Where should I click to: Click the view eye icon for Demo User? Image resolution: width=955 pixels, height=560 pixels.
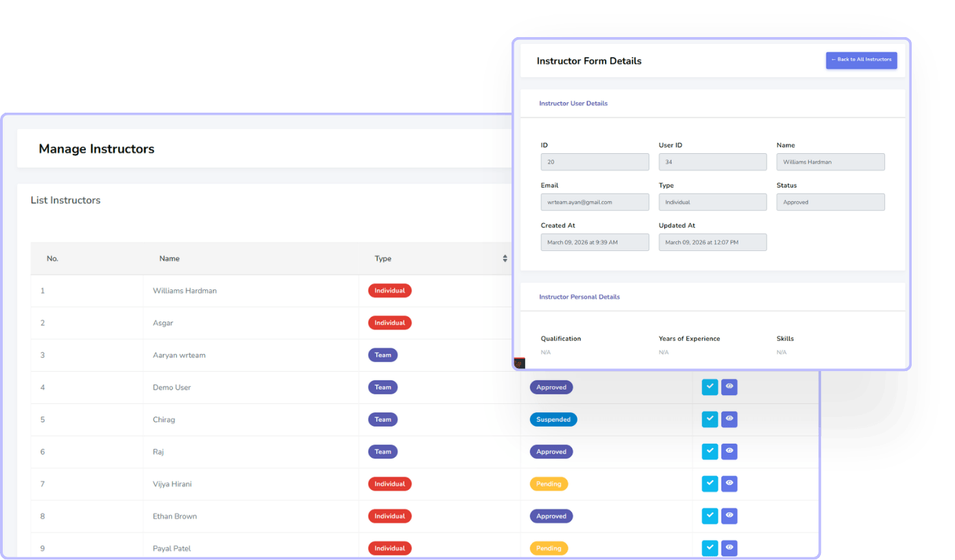[729, 387]
